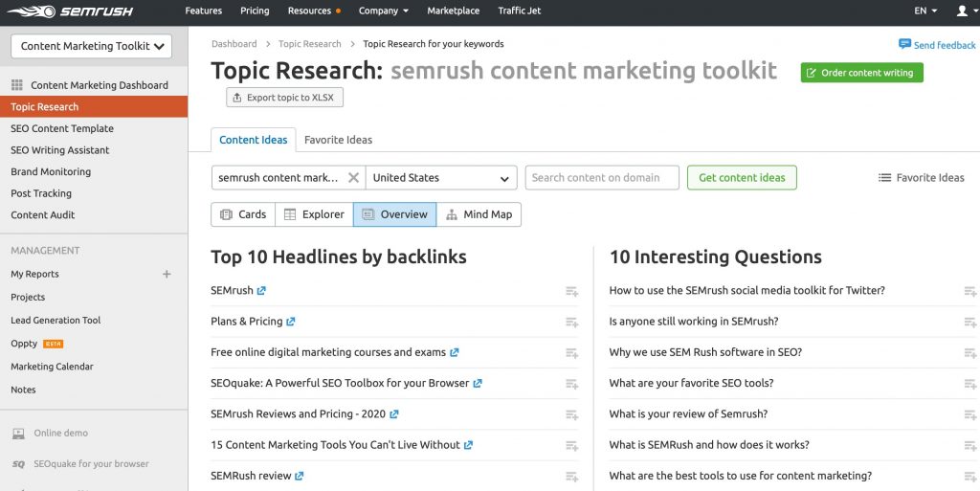Add Twitter social media toolkit question to favorites

pos(970,291)
